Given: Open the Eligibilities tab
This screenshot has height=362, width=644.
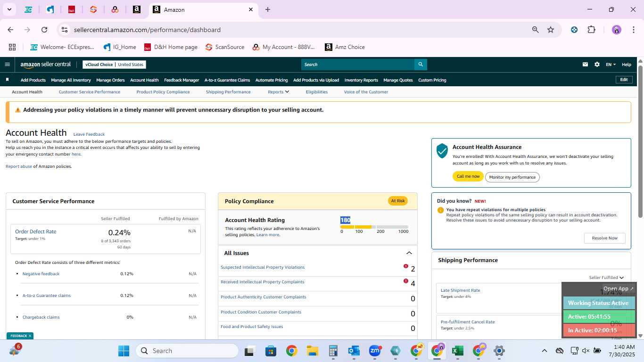Looking at the screenshot, I should (x=317, y=92).
